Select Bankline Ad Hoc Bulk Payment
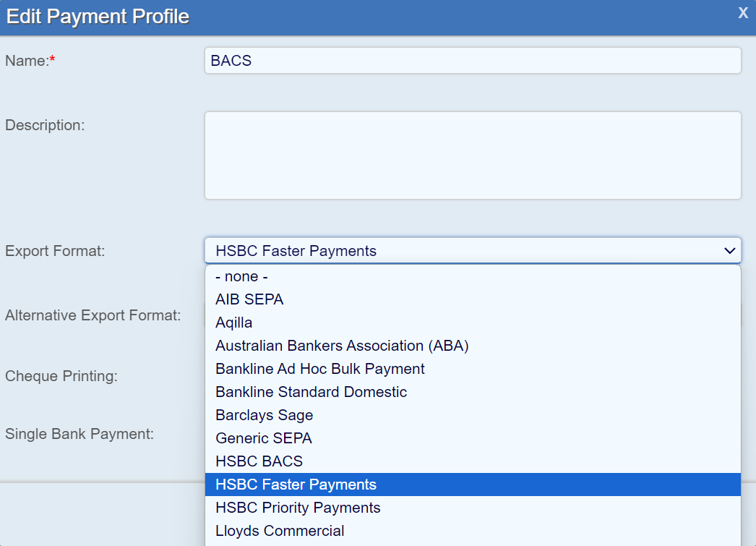The width and height of the screenshot is (756, 546). click(319, 369)
